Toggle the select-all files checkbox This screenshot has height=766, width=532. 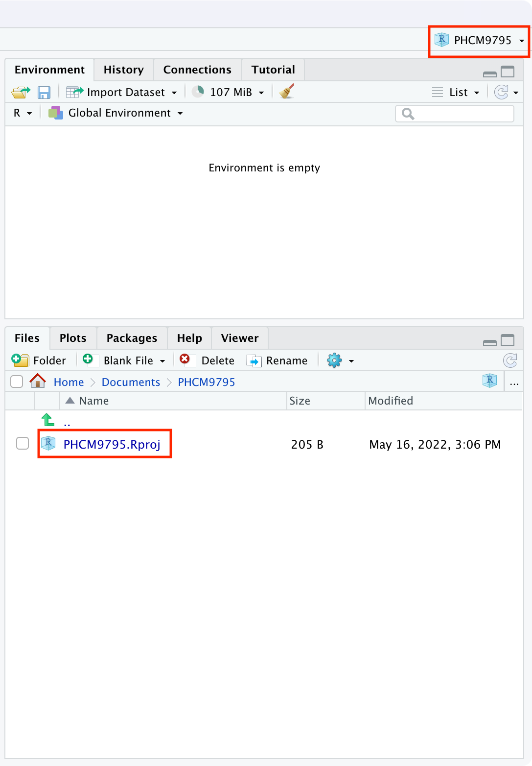[17, 382]
